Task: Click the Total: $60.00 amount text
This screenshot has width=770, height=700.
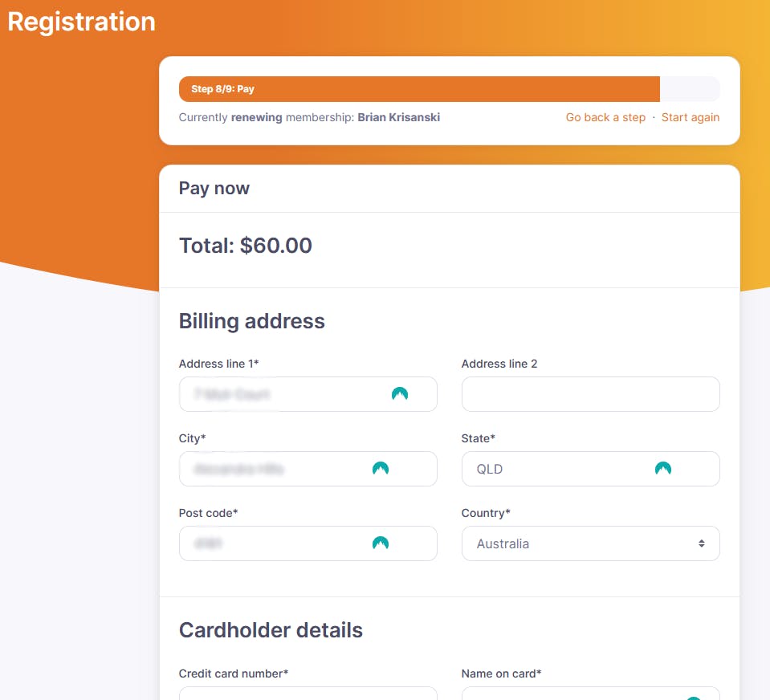Action: (246, 246)
